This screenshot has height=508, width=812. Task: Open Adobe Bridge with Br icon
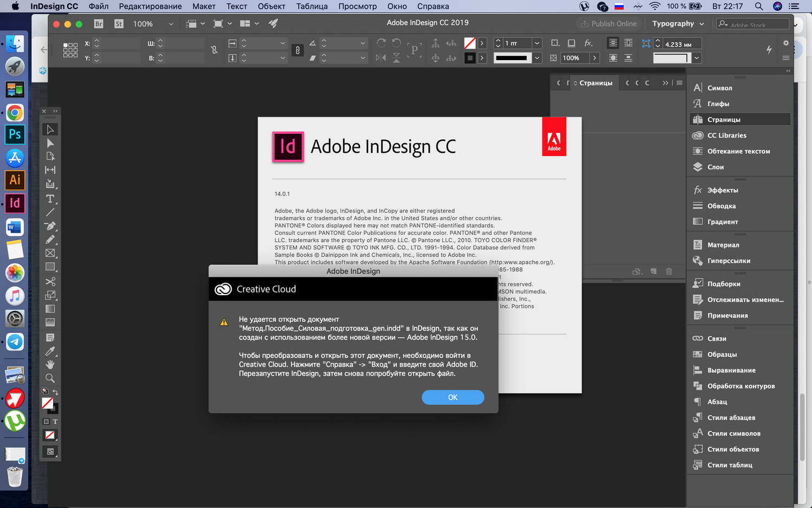coord(99,24)
